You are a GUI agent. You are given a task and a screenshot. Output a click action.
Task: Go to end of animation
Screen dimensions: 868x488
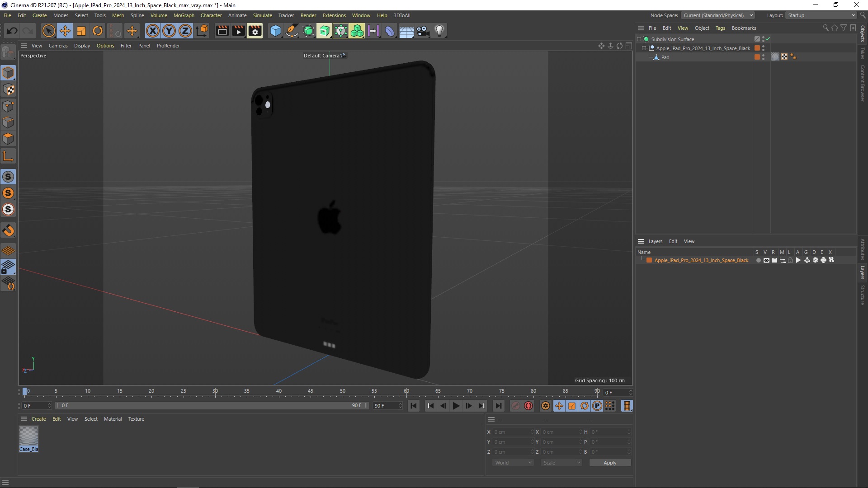click(498, 406)
